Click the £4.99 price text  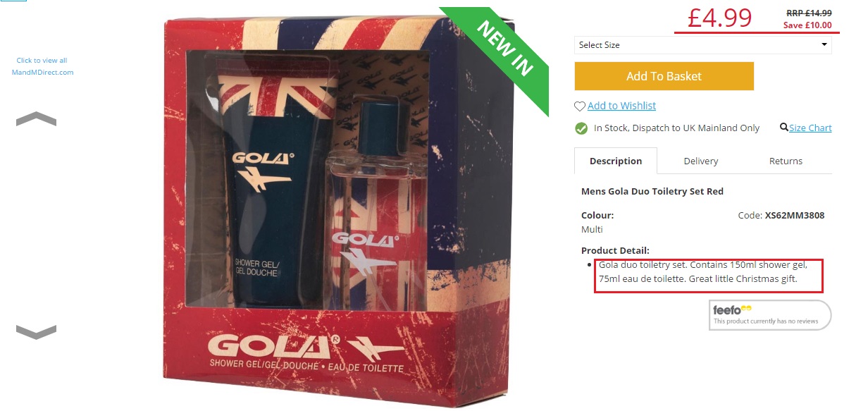click(x=720, y=17)
